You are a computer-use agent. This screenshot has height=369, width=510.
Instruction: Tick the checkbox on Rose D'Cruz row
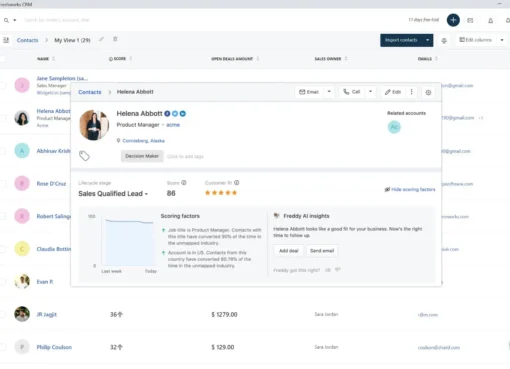pos(2,184)
